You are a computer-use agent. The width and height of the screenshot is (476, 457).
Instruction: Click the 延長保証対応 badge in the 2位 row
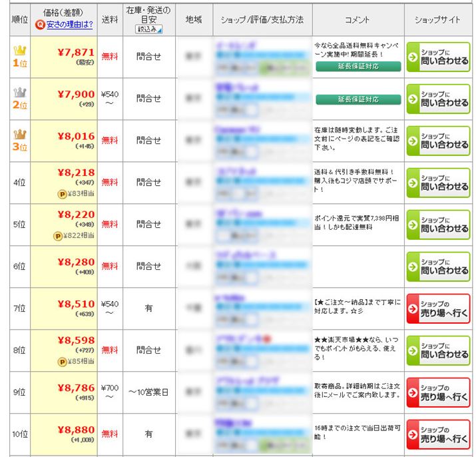click(358, 99)
